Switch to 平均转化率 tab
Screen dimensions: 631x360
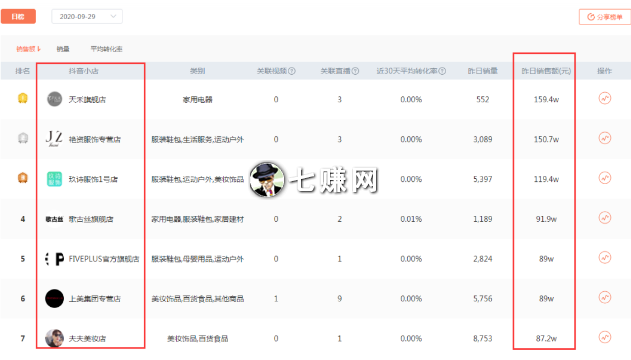(x=106, y=49)
